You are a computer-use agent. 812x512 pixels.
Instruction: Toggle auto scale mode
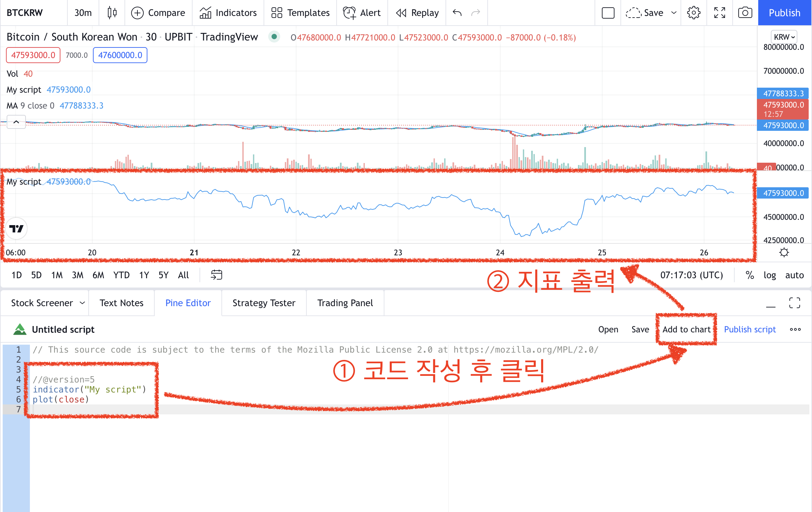click(794, 275)
